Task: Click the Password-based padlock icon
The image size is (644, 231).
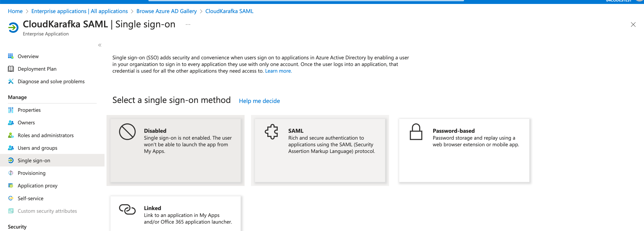Action: click(x=416, y=132)
